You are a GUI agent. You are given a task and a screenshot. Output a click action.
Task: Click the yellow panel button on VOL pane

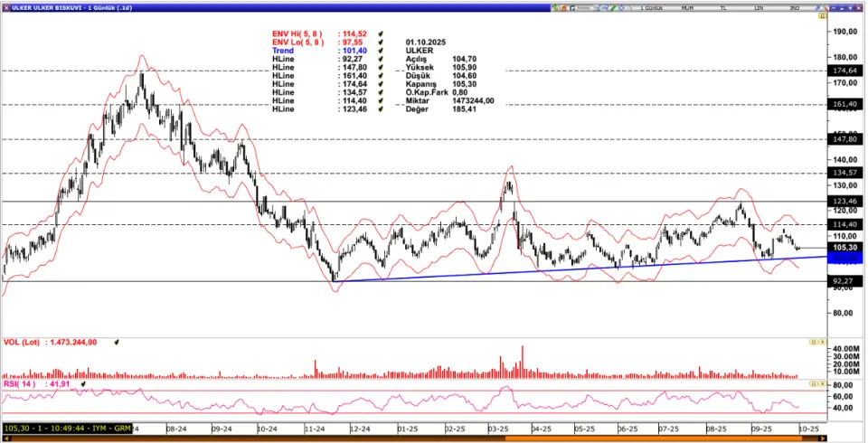tap(813, 343)
